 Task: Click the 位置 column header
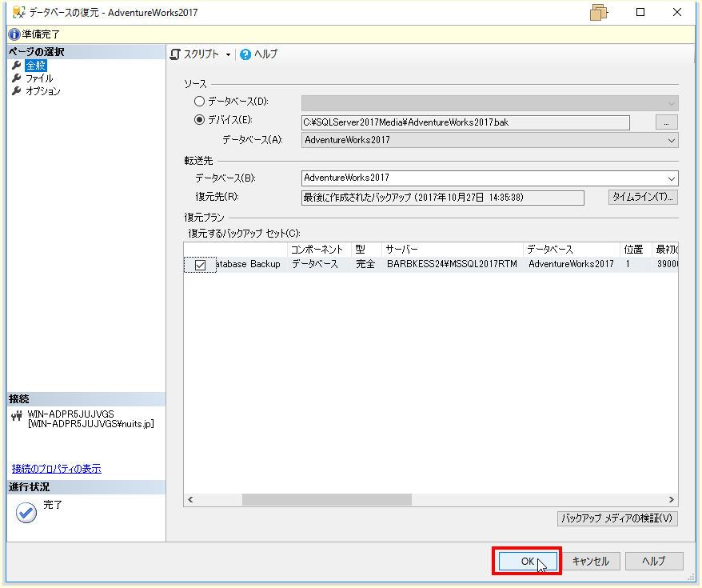pyautogui.click(x=636, y=250)
